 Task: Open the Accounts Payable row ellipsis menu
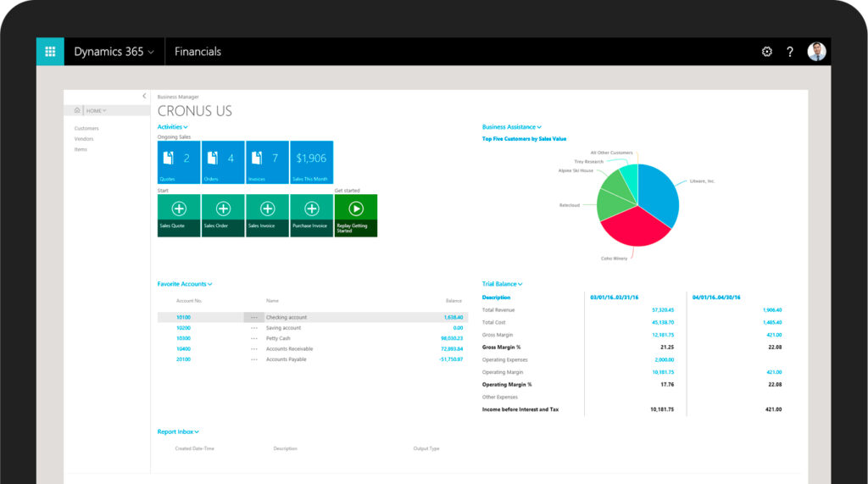pyautogui.click(x=253, y=359)
